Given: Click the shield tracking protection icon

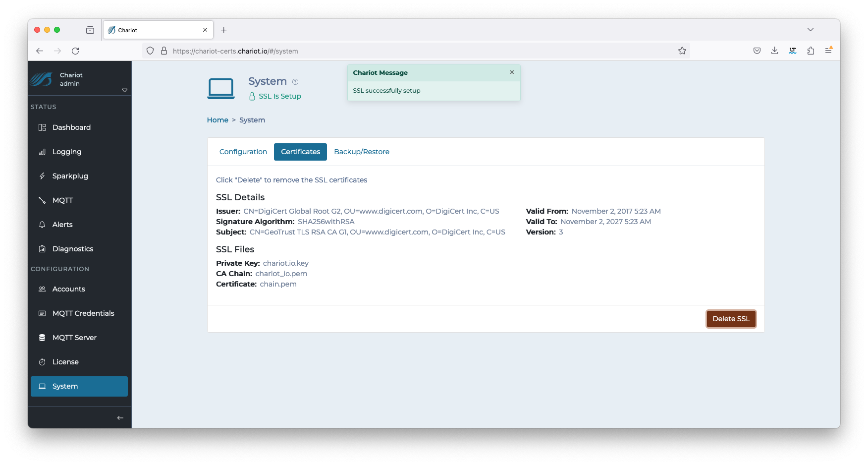Looking at the screenshot, I should (150, 51).
